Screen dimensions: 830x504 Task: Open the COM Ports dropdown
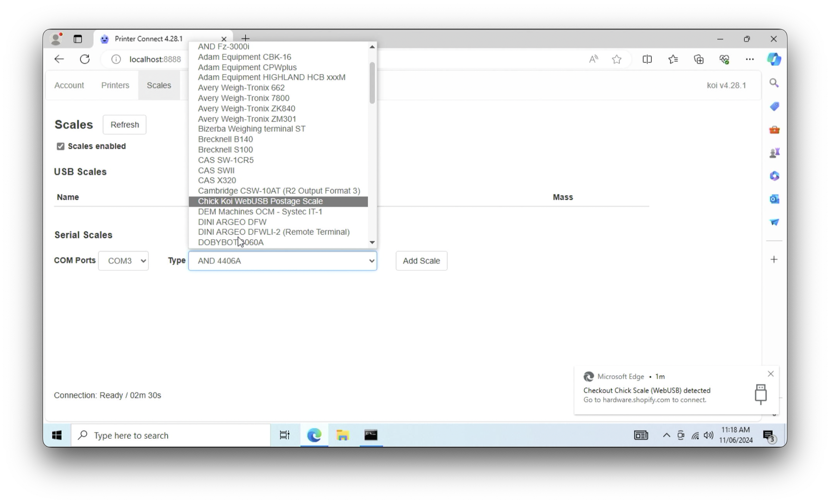click(x=123, y=261)
